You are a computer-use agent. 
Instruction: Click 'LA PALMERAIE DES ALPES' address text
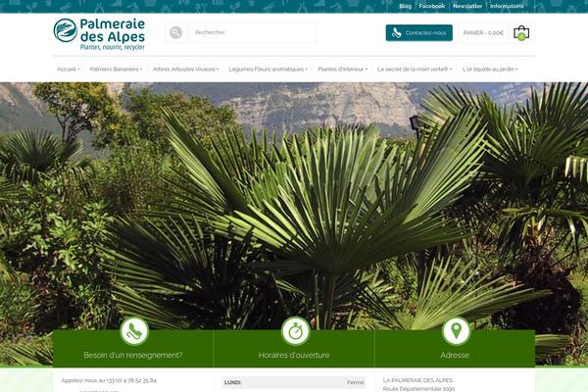(x=417, y=380)
